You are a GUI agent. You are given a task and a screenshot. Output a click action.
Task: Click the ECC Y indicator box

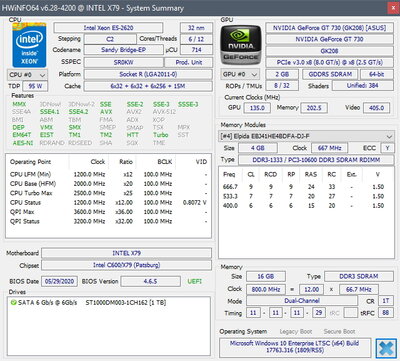387,148
